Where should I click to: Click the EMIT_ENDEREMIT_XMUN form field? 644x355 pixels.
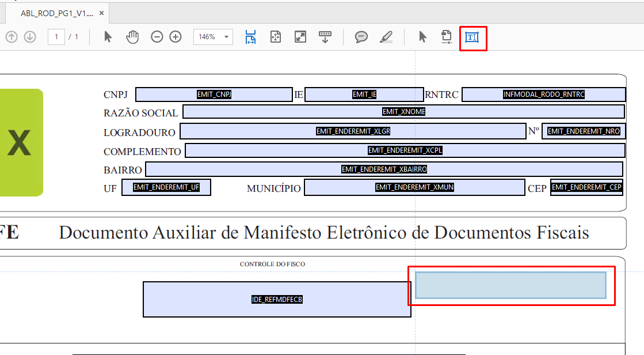point(414,187)
